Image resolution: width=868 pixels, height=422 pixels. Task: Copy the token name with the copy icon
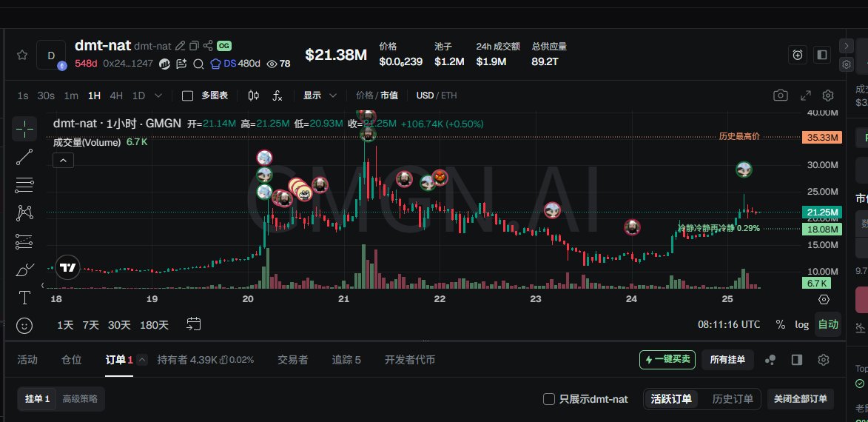194,46
